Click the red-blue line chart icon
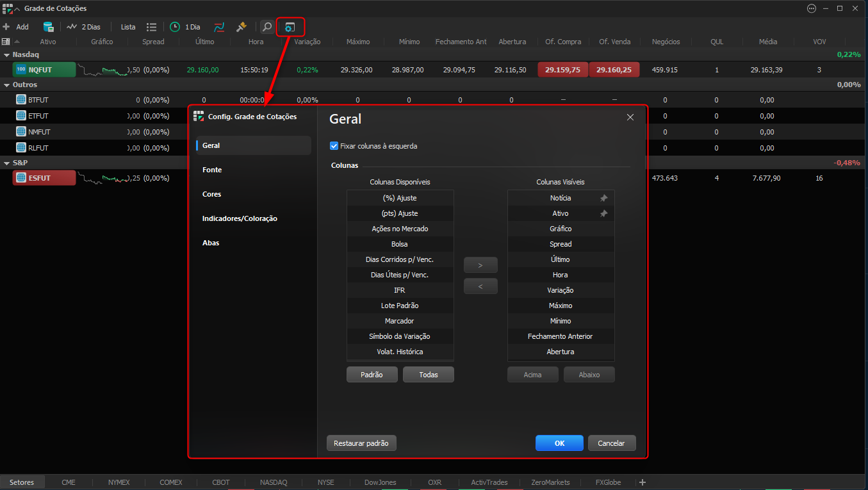Screen dimensions: 868x490 [219, 27]
